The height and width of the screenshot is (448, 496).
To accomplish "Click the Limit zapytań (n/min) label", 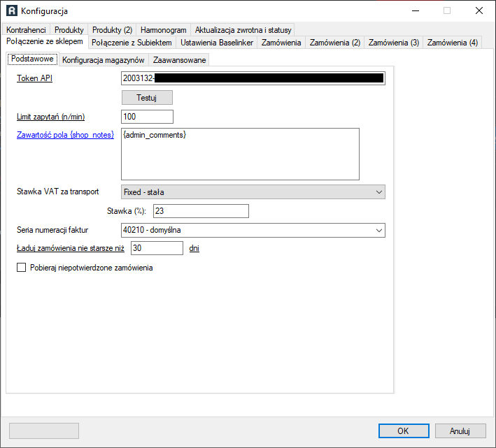I will [x=50, y=117].
